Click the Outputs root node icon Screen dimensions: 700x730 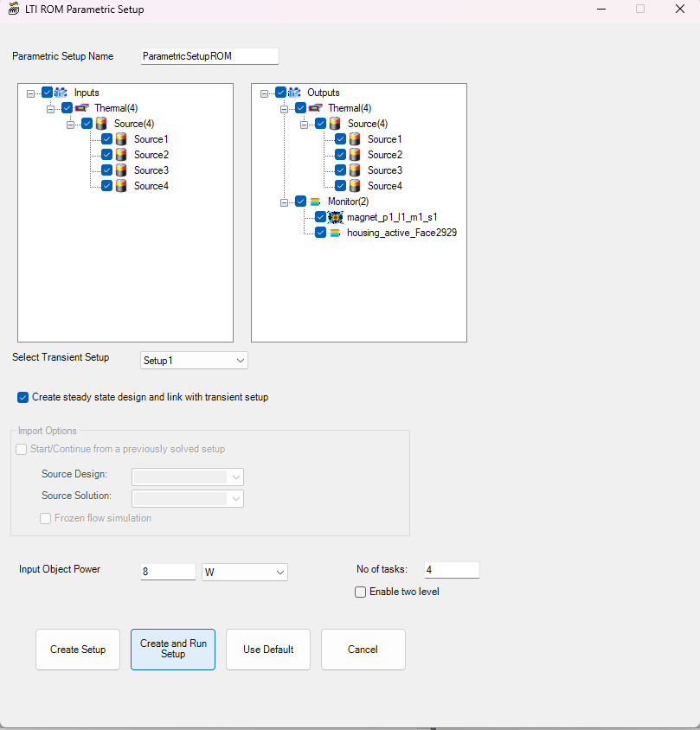click(294, 93)
